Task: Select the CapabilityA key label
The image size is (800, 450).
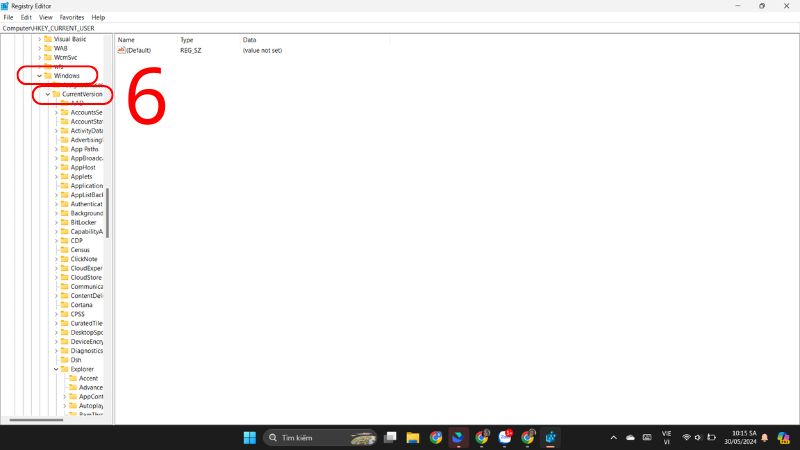Action: coord(87,232)
